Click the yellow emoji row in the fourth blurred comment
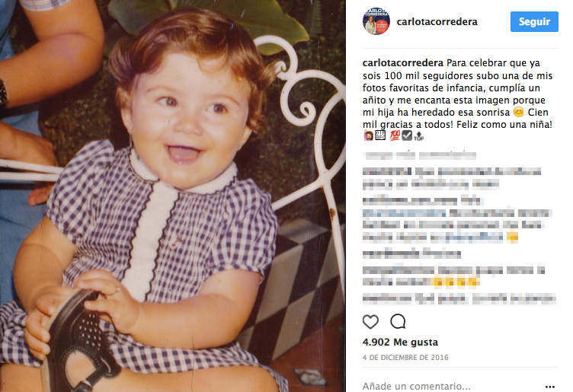The height and width of the screenshot is (392, 573). [455, 282]
